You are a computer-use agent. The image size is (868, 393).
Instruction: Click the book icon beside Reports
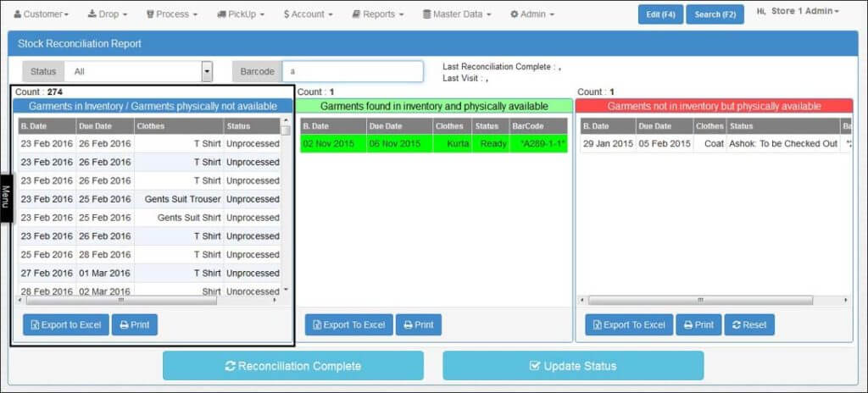click(356, 14)
